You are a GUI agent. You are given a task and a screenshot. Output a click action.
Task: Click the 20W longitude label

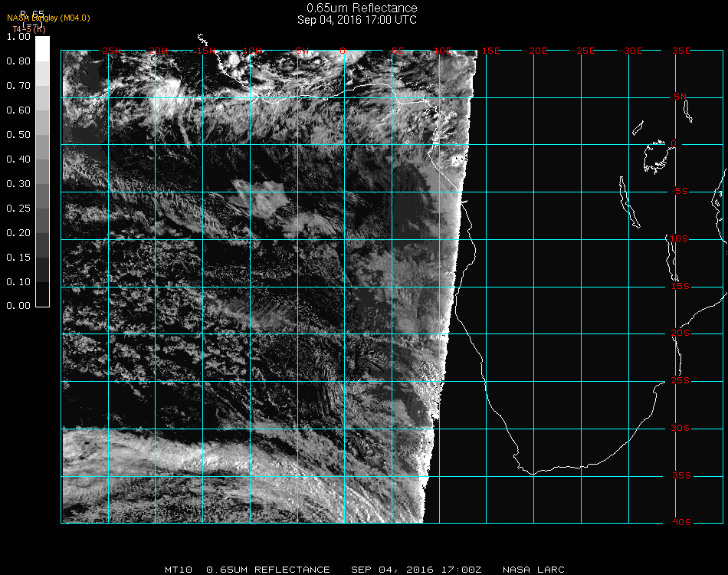point(159,51)
